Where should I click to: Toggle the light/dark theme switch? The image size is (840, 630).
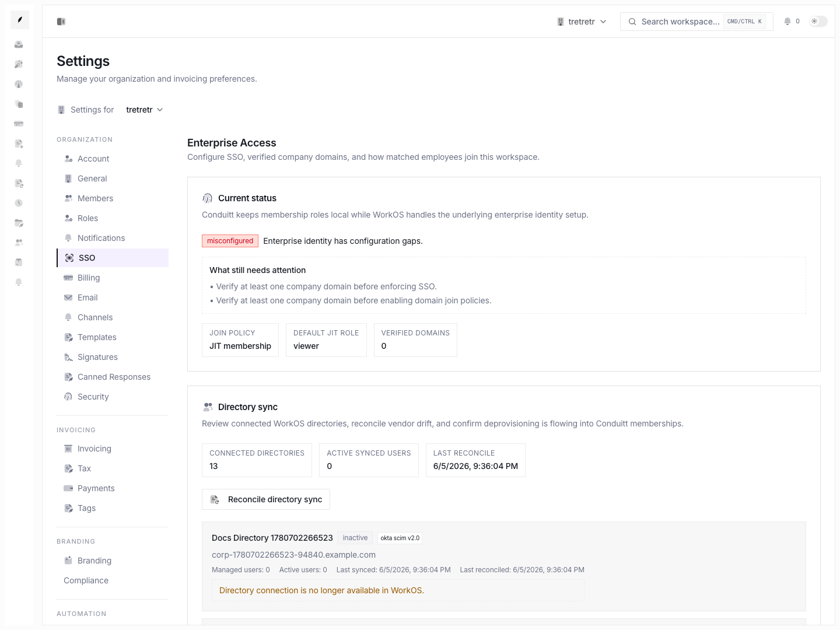click(818, 22)
